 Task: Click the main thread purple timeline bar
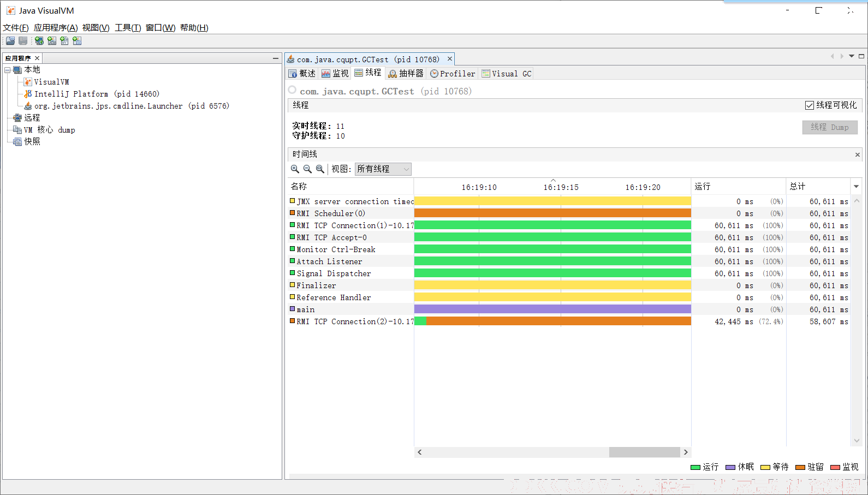[552, 309]
